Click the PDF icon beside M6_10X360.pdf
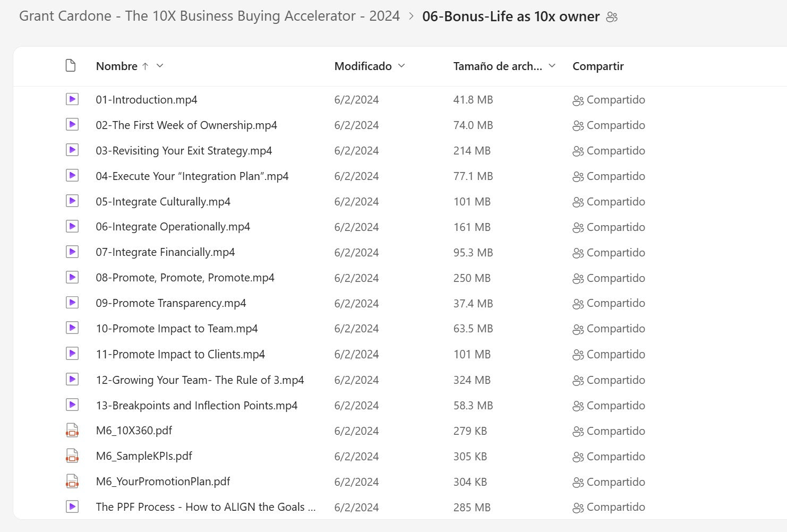The image size is (787, 532). pos(72,431)
